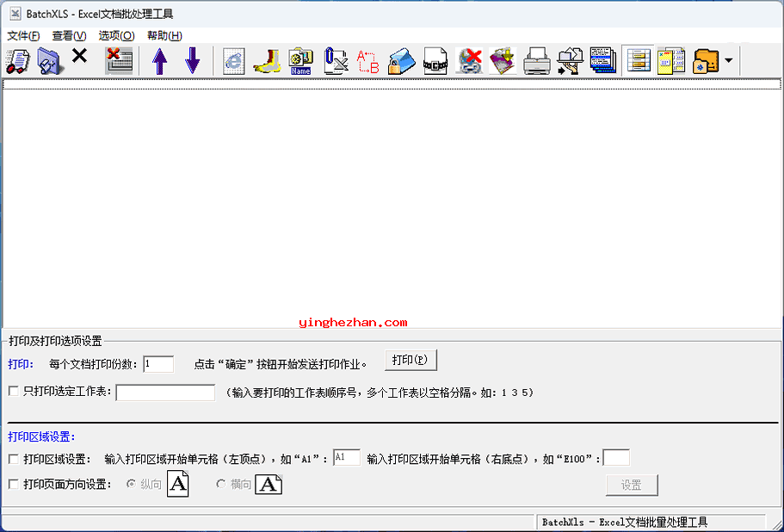Click the Internet Explorer 'e' toolbar icon
The image size is (784, 532).
pyautogui.click(x=233, y=61)
